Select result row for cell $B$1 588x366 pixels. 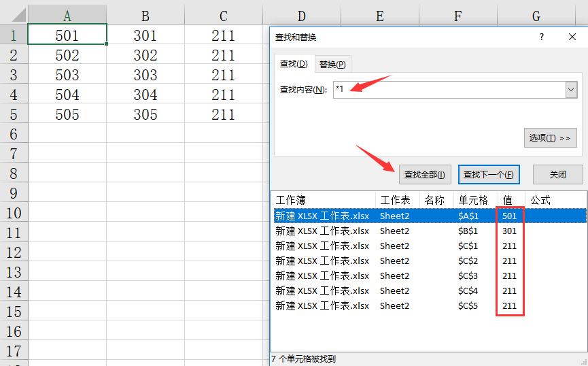click(428, 231)
